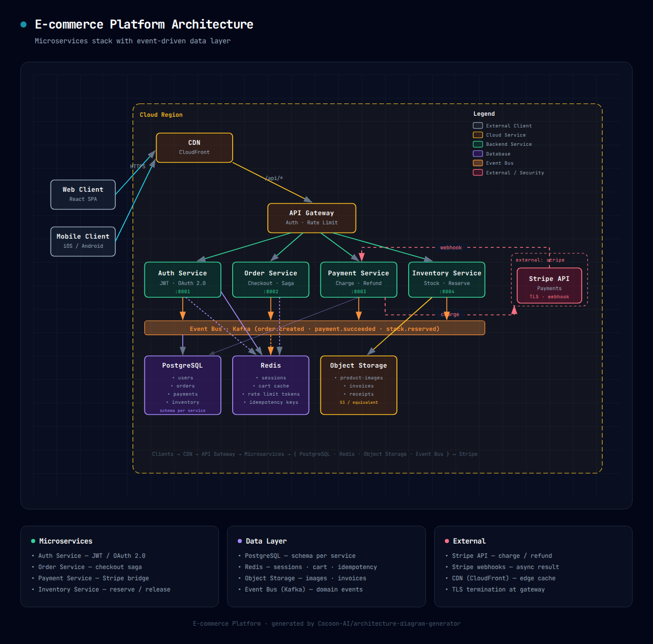653x644 pixels.
Task: Click the Event Bus Kafka bar
Action: [x=314, y=328]
